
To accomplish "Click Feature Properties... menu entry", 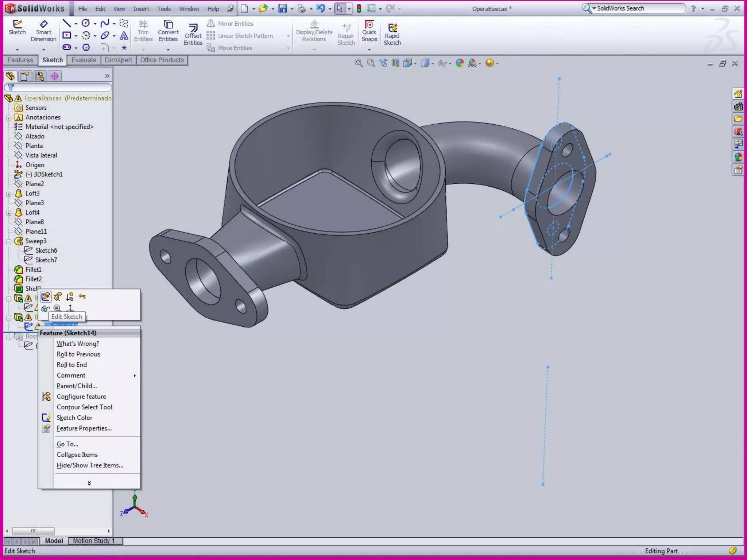I will pyautogui.click(x=84, y=428).
